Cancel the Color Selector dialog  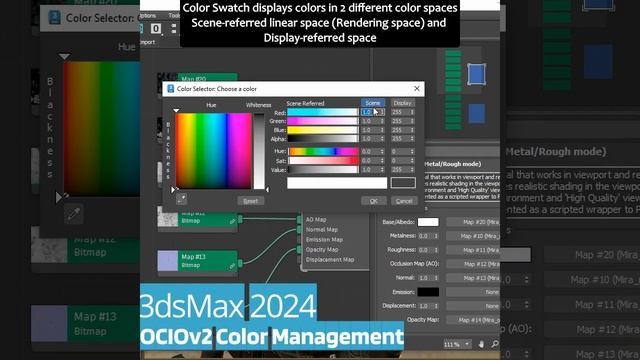404,201
